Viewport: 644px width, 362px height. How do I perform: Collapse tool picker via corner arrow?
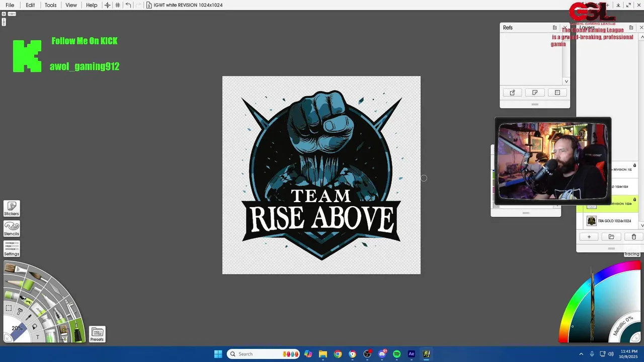(8, 338)
